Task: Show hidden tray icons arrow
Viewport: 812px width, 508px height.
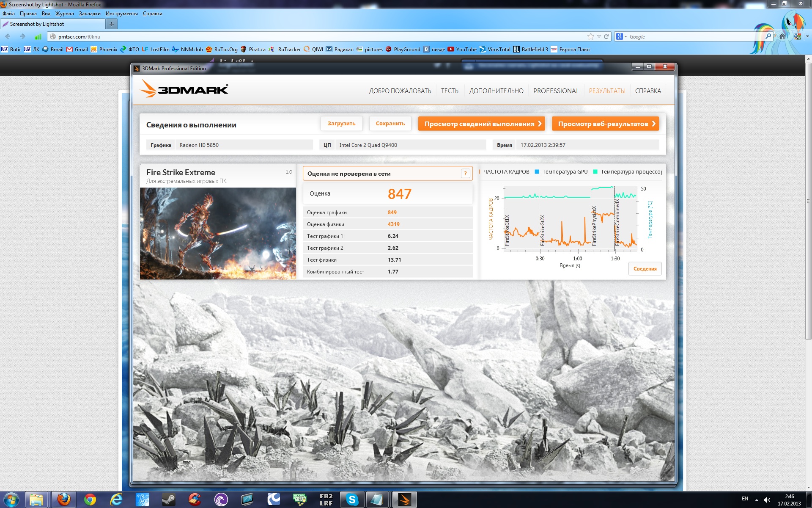Action: 757,500
